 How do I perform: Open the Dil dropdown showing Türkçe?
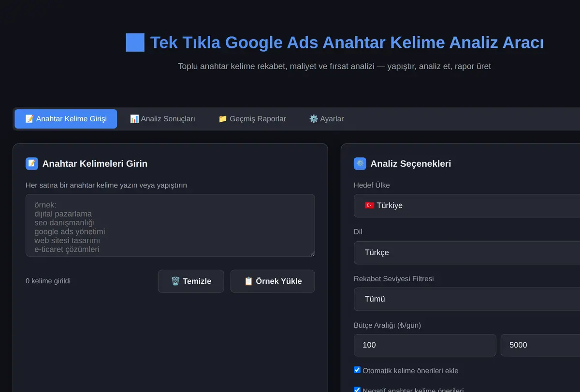pos(467,252)
